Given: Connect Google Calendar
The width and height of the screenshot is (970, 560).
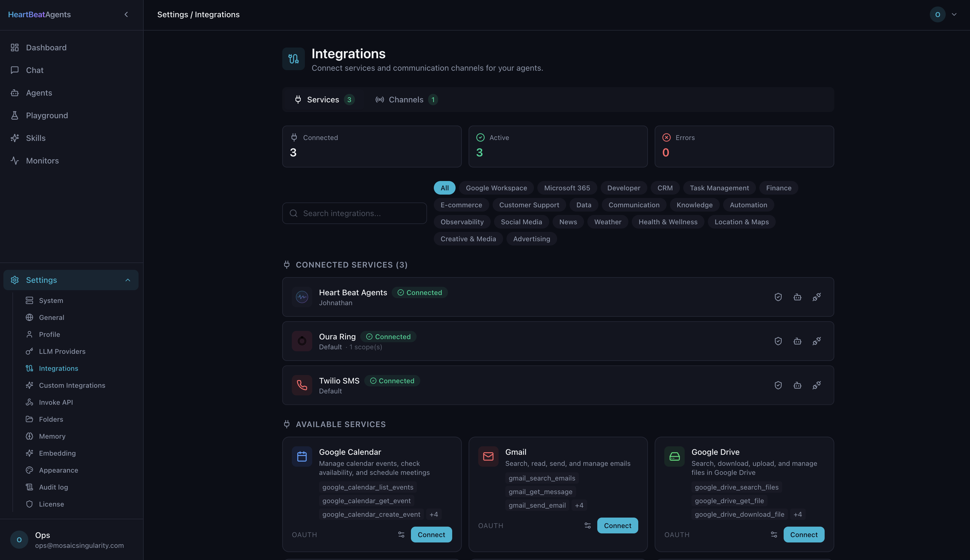Looking at the screenshot, I should click(431, 535).
